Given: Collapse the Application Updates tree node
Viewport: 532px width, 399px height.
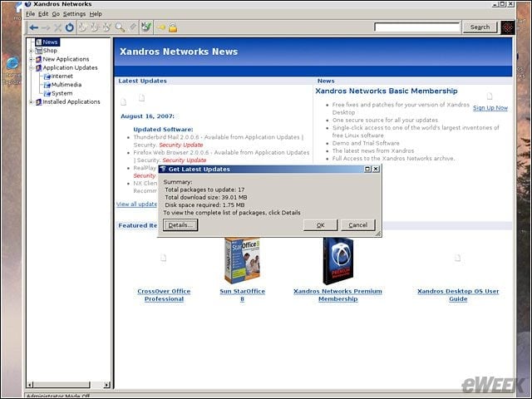Looking at the screenshot, I should (x=32, y=68).
